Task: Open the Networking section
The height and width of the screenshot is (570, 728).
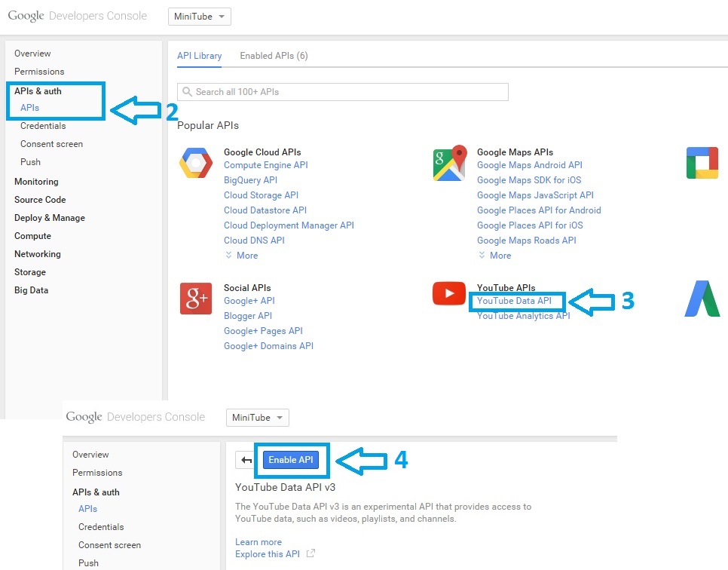Action: point(38,254)
